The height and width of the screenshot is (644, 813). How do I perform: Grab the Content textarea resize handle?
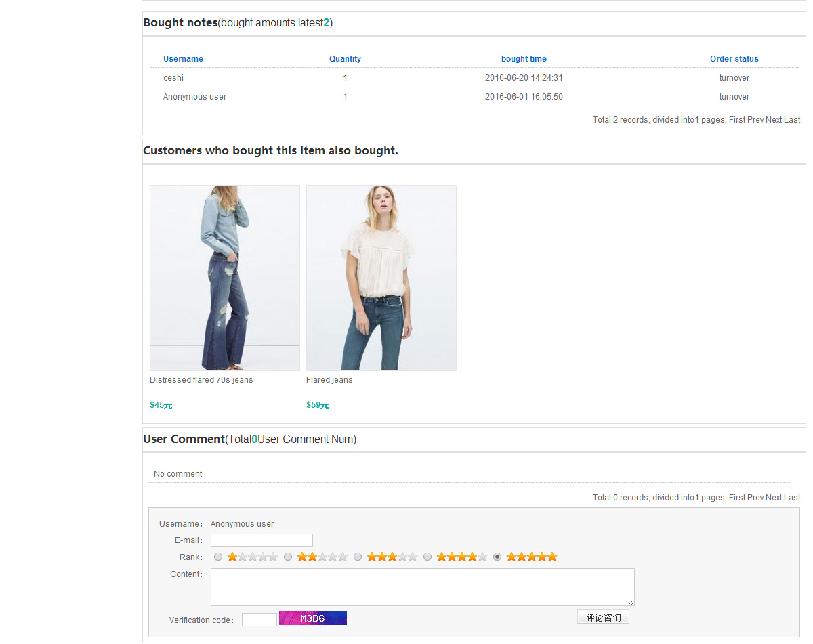click(x=631, y=603)
